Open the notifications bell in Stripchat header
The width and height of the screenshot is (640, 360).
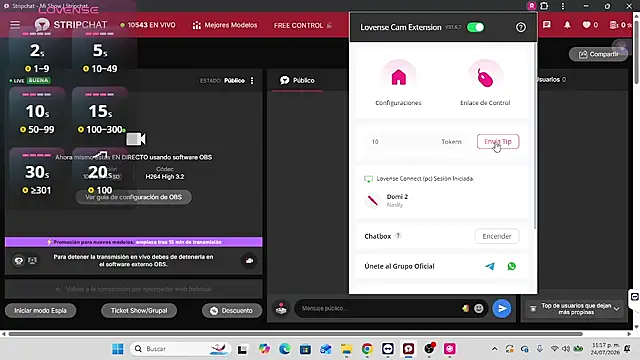pyautogui.click(x=567, y=25)
